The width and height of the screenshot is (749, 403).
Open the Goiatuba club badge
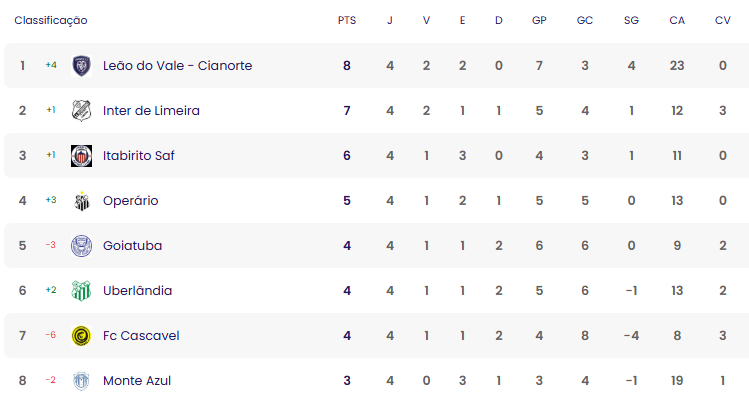[81, 246]
